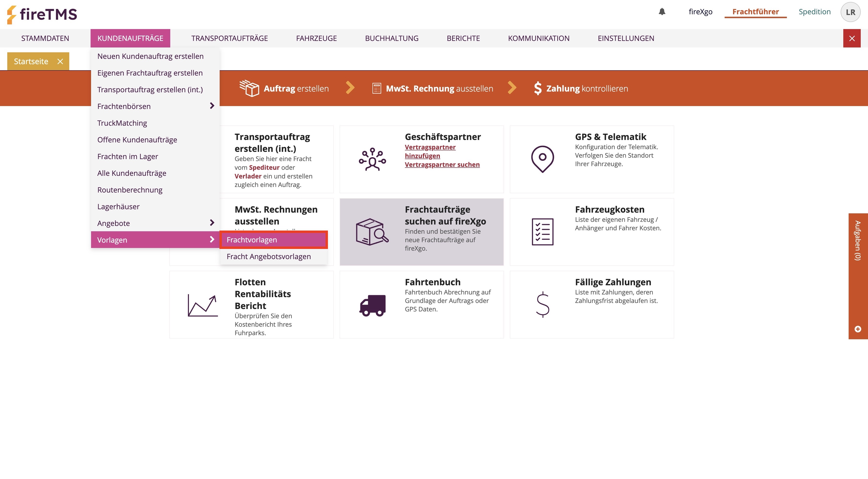Click Zahlung kontrollieren banner step
The height and width of the screenshot is (479, 868).
coord(581,89)
